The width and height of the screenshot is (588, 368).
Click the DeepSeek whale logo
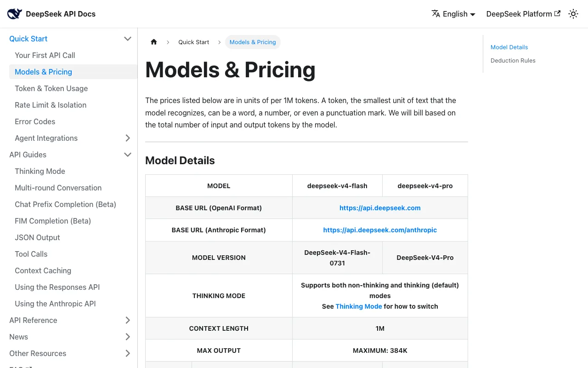point(15,14)
